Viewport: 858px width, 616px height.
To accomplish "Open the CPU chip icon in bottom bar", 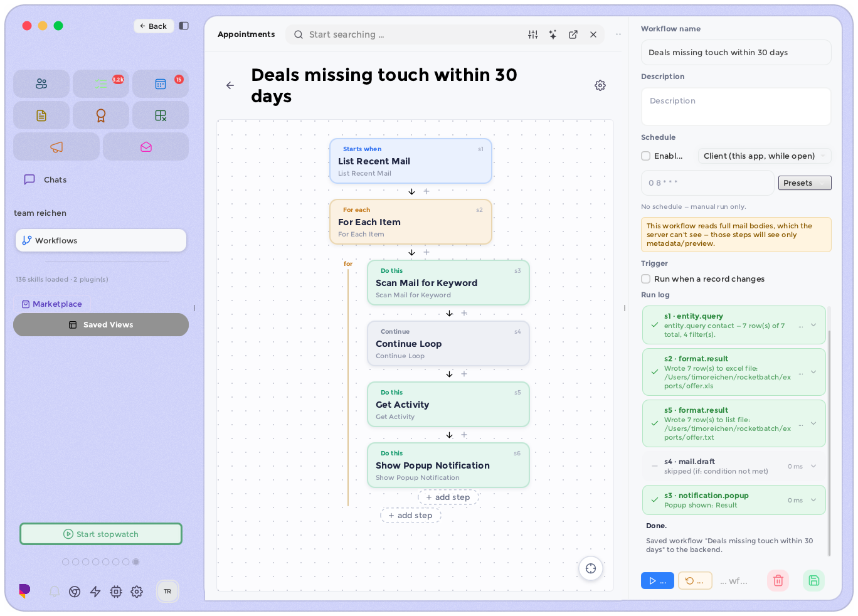I will click(x=116, y=592).
